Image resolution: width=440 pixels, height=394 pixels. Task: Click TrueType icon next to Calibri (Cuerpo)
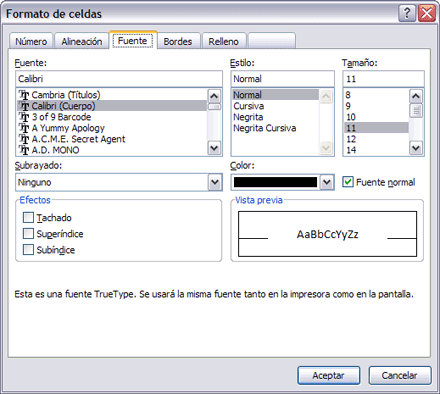[x=24, y=106]
